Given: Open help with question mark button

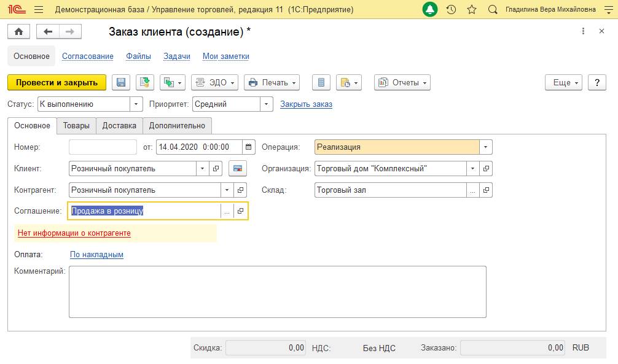Looking at the screenshot, I should [x=596, y=82].
